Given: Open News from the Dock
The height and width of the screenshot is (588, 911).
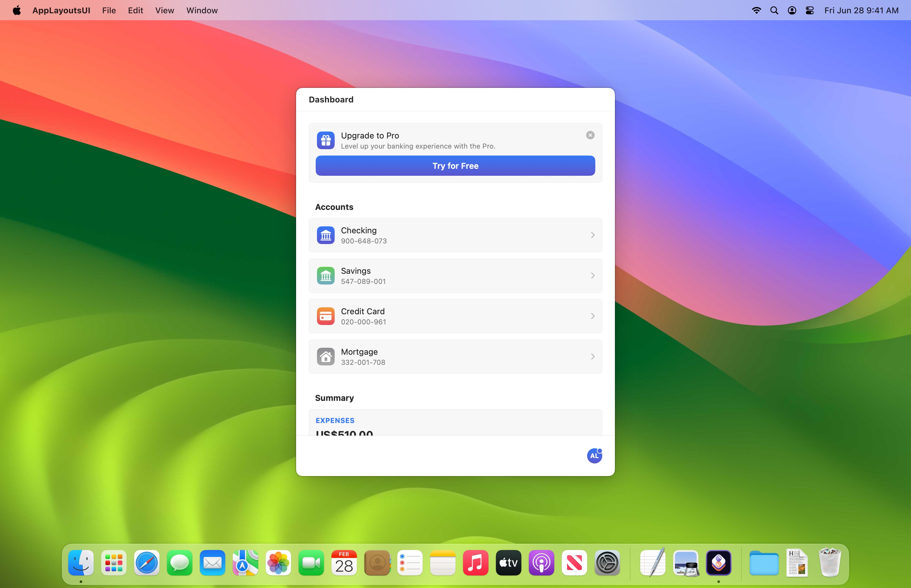Looking at the screenshot, I should 574,562.
